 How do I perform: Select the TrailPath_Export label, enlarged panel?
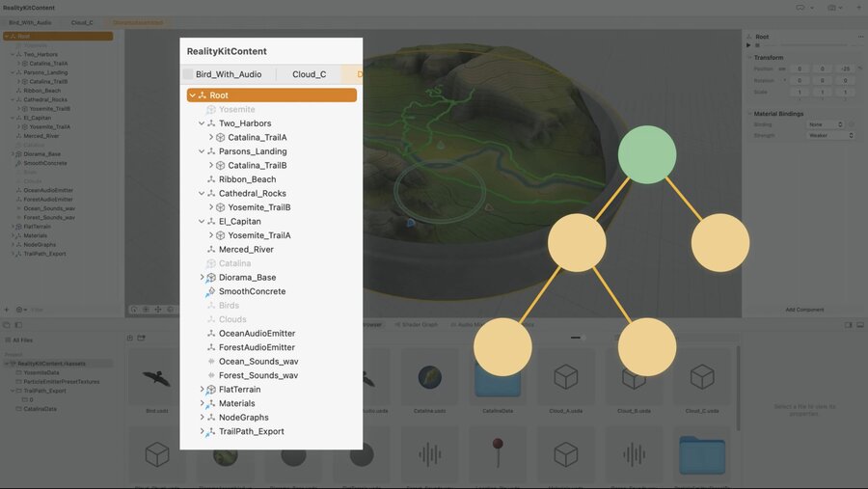coord(252,431)
